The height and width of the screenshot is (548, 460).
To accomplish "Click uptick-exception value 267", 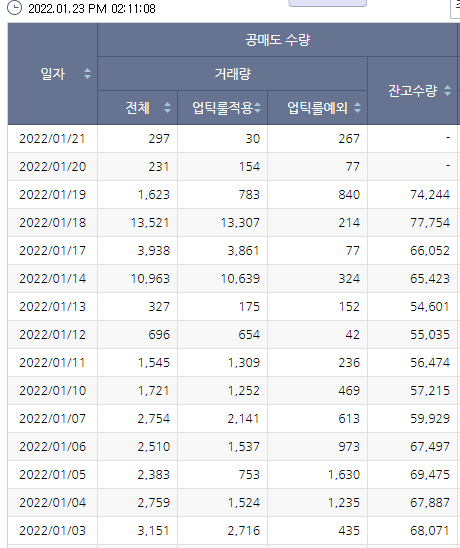I will [x=349, y=139].
